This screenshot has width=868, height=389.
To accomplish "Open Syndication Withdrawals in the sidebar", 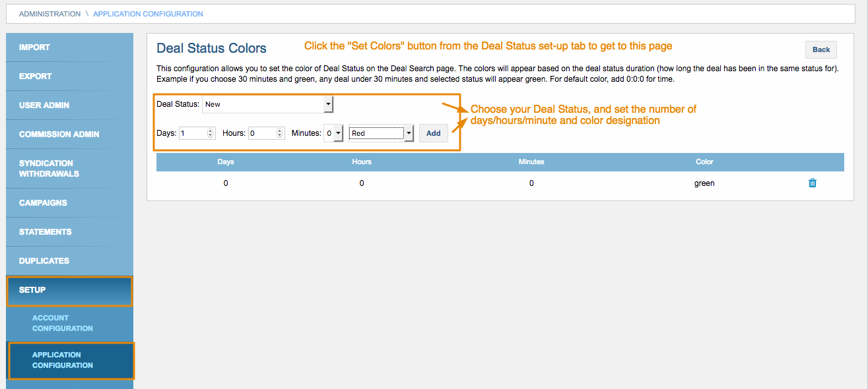I will 69,169.
